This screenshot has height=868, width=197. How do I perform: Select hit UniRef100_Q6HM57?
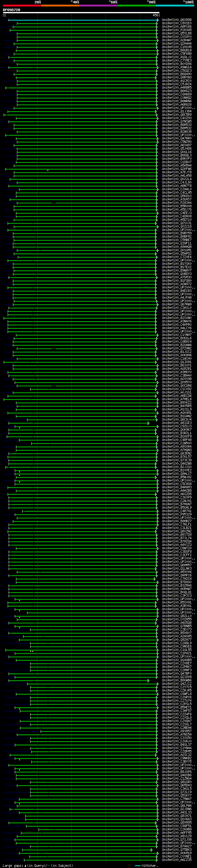pyautogui.click(x=177, y=565)
